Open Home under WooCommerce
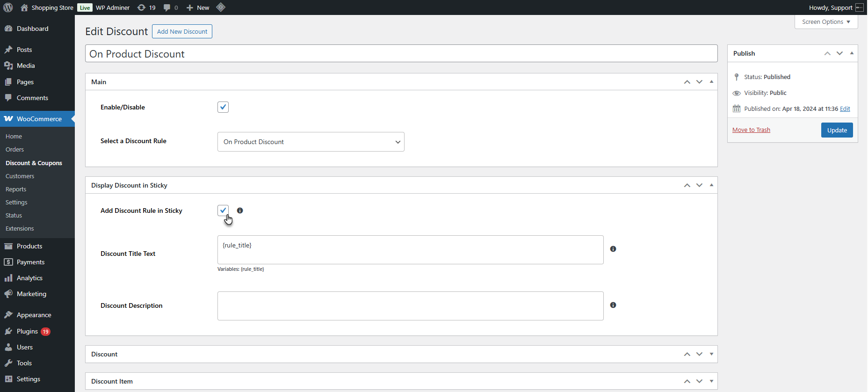This screenshot has width=868, height=392. coord(14,137)
